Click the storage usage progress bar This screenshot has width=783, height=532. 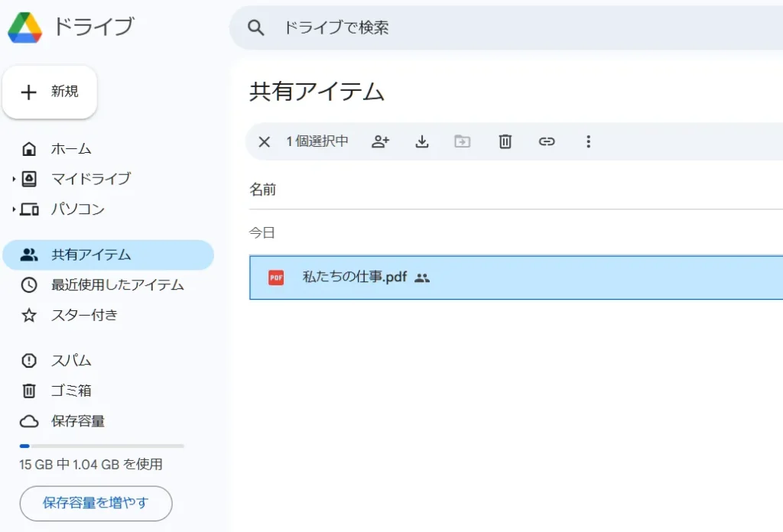pyautogui.click(x=102, y=446)
